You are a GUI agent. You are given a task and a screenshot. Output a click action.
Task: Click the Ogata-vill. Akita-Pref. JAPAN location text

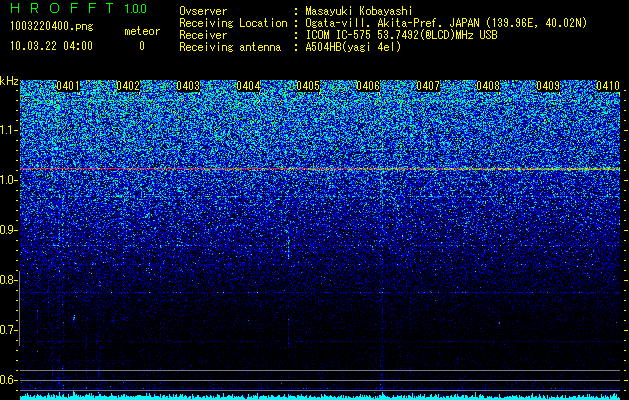(446, 23)
